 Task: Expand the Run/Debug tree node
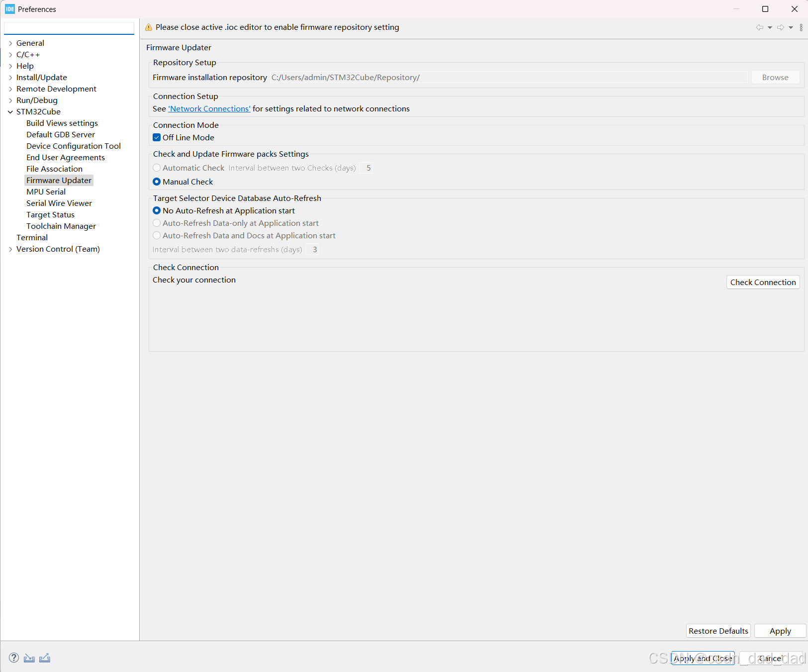pyautogui.click(x=10, y=100)
